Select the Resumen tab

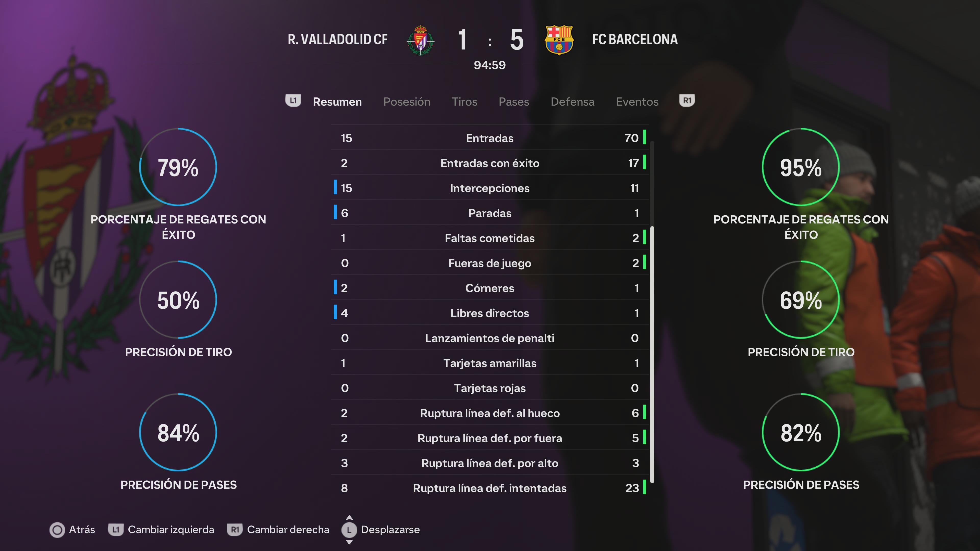[337, 102]
